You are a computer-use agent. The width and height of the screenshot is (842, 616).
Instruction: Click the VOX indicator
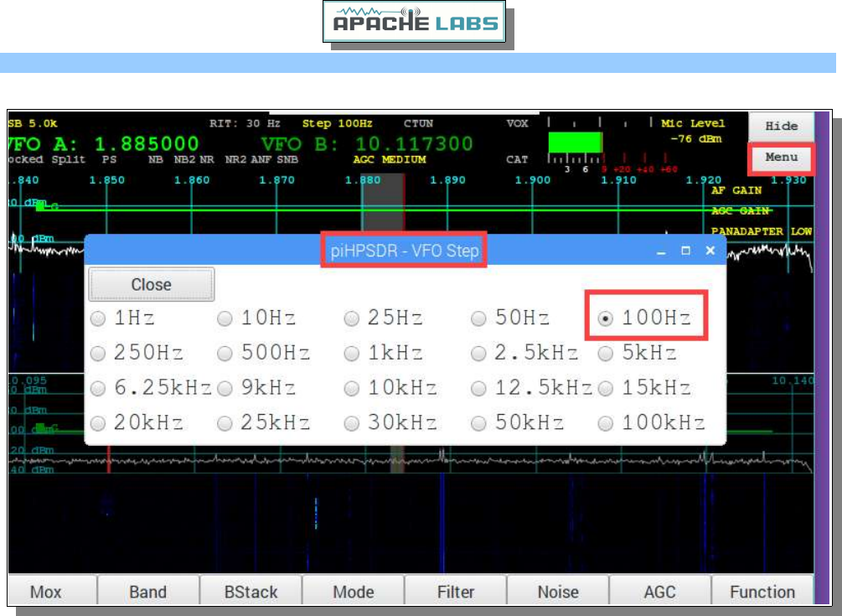517,123
